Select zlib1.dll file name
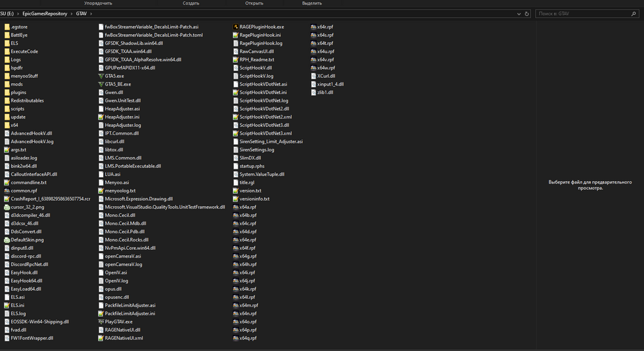644x351 pixels. [x=325, y=92]
